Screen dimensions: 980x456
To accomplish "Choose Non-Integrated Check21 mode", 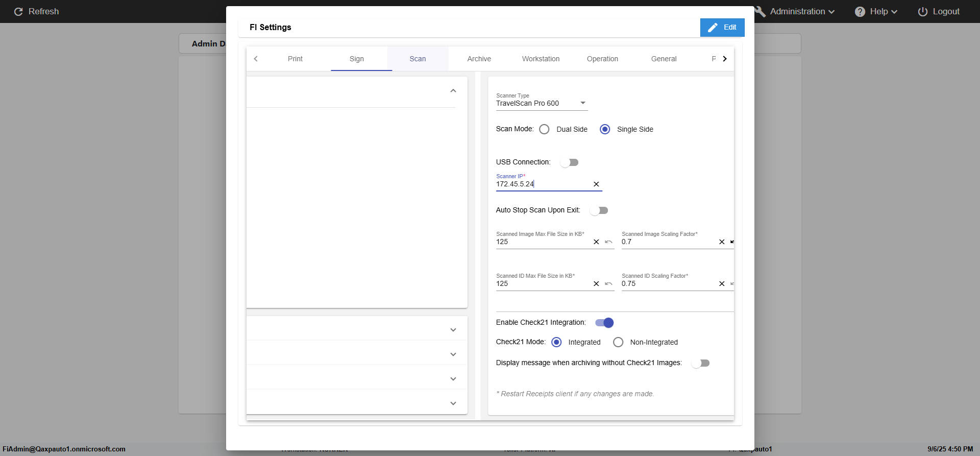I will [x=618, y=343].
